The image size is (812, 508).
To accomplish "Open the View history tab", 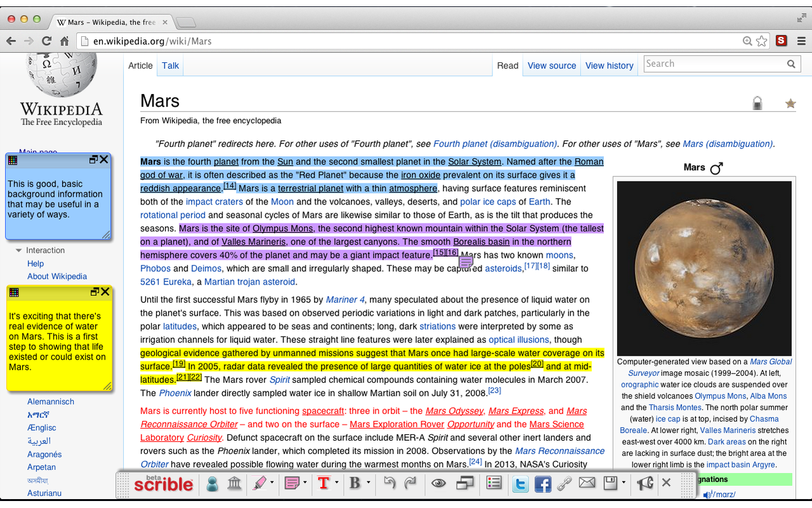I will point(609,65).
